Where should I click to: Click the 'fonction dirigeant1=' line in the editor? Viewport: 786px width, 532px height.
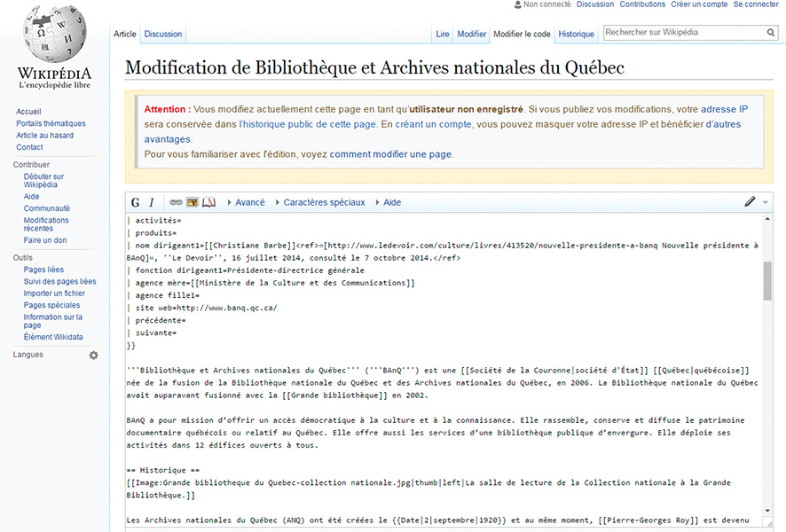(246, 270)
